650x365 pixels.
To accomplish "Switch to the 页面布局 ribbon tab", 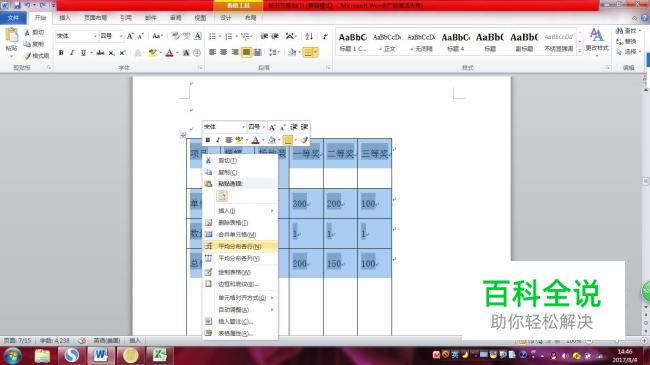I will (x=95, y=18).
